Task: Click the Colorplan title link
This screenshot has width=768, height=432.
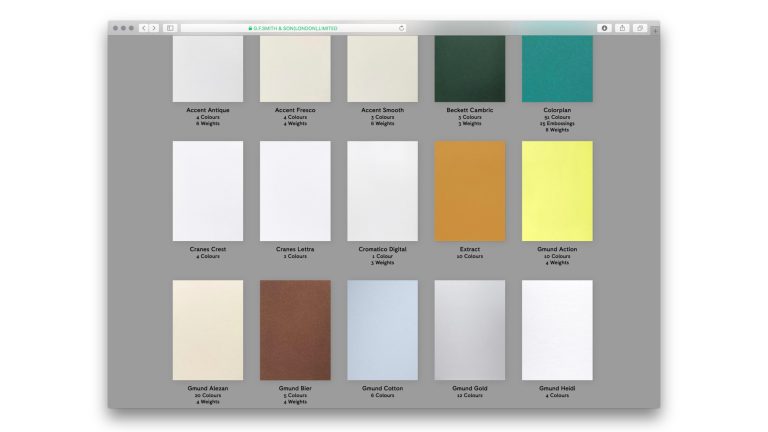Action: 557,110
